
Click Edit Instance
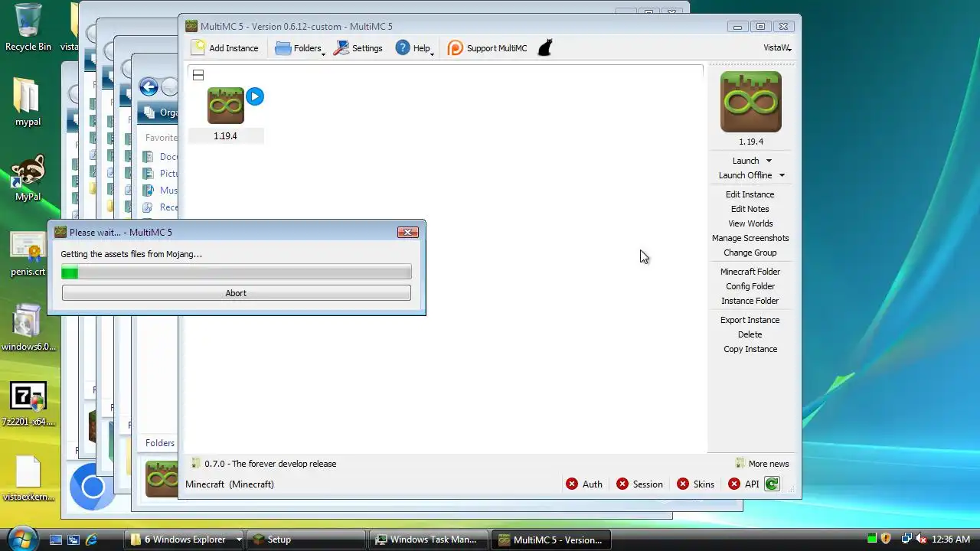tap(750, 194)
